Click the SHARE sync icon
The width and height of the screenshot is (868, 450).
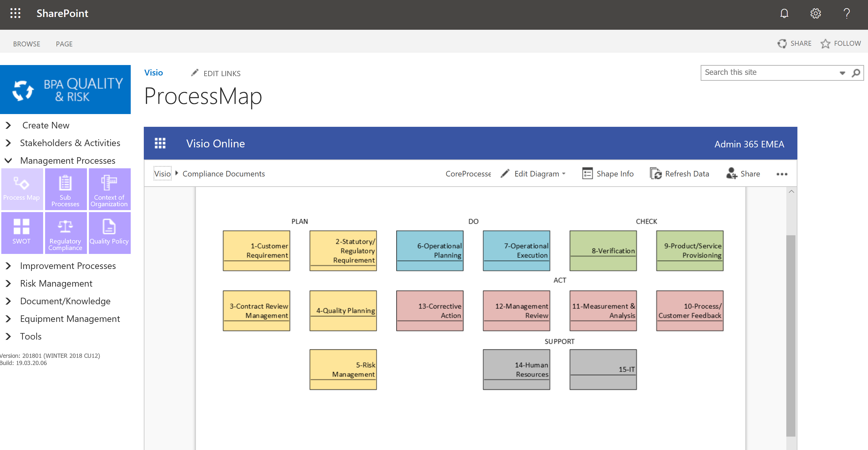click(x=782, y=43)
